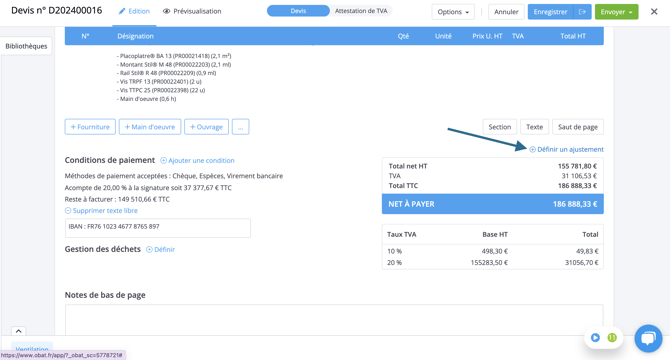Open the Prévisualisation tab
The image size is (670, 360).
(x=192, y=12)
